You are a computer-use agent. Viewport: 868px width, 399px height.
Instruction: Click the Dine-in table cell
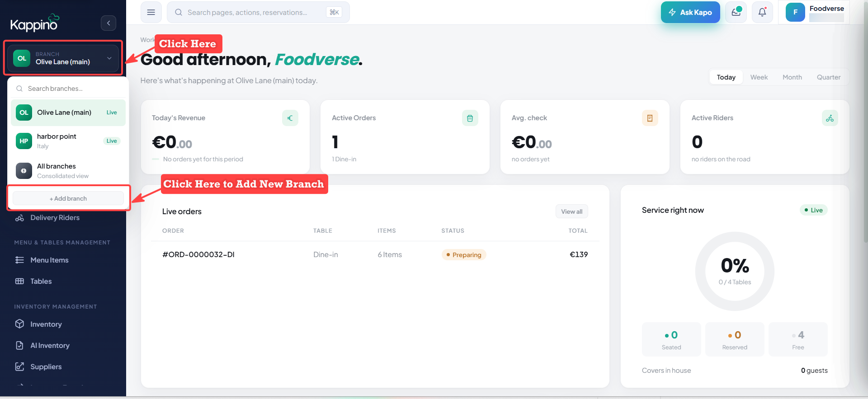(x=325, y=254)
